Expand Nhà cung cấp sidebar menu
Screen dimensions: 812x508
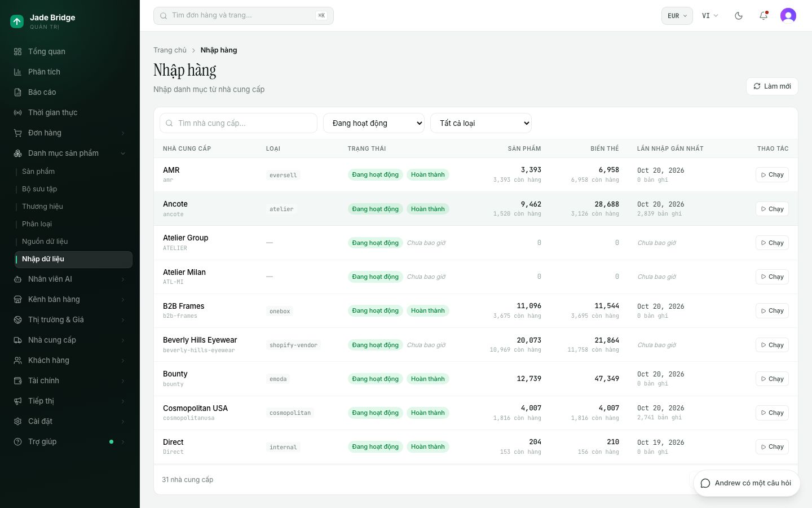coord(70,340)
